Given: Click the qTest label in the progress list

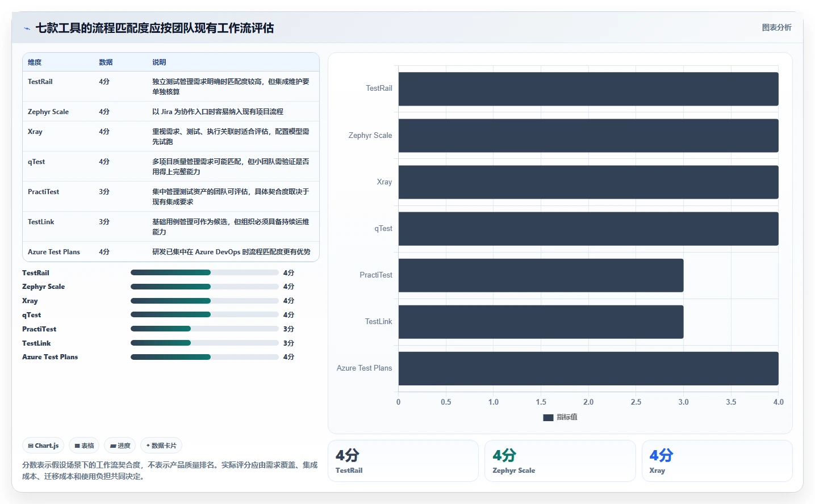Looking at the screenshot, I should [x=32, y=315].
